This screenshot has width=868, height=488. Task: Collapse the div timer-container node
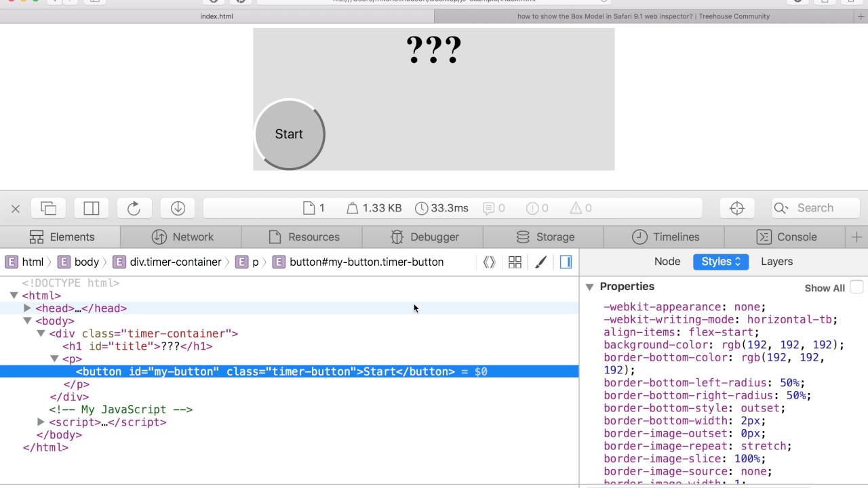point(41,333)
